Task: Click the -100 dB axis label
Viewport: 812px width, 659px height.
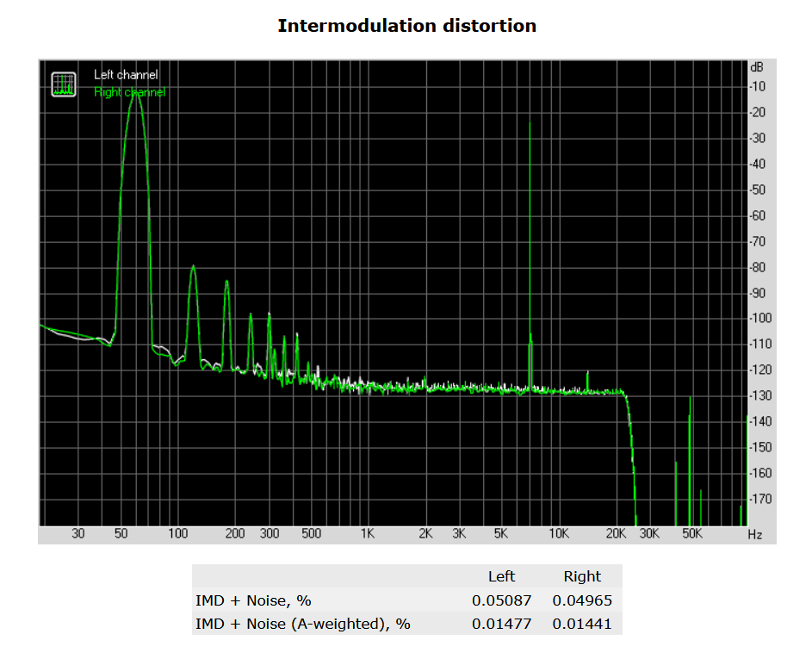Action: [760, 318]
